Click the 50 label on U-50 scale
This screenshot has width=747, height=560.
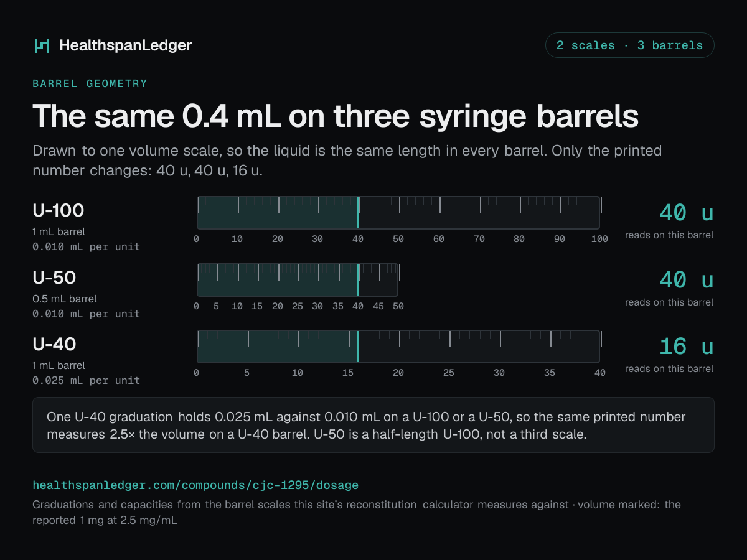coord(398,306)
